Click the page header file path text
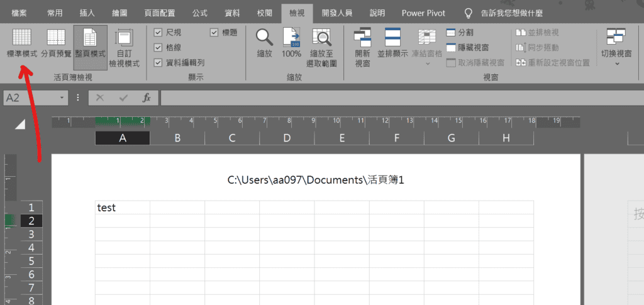Screen dimensions: 644x305 (316, 180)
